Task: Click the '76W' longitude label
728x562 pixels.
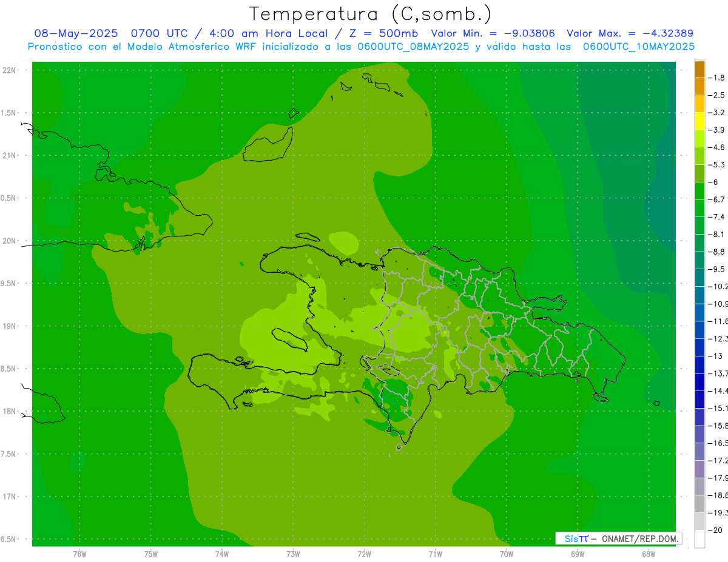Action: 79,554
